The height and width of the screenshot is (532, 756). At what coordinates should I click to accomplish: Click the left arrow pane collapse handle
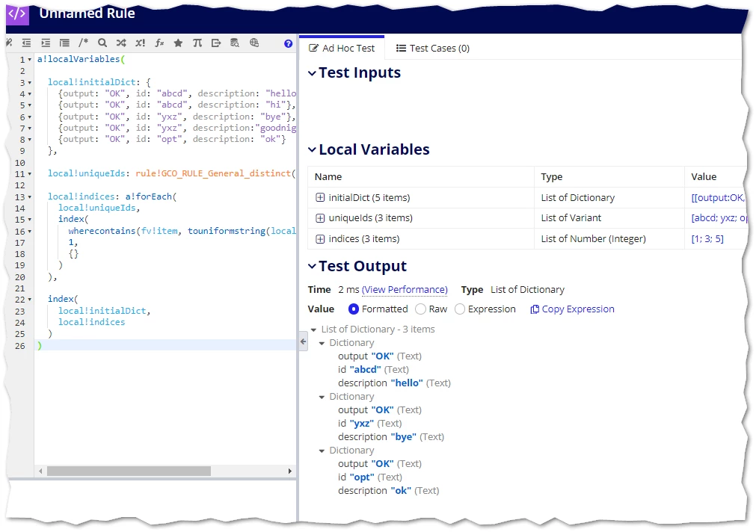click(x=304, y=341)
